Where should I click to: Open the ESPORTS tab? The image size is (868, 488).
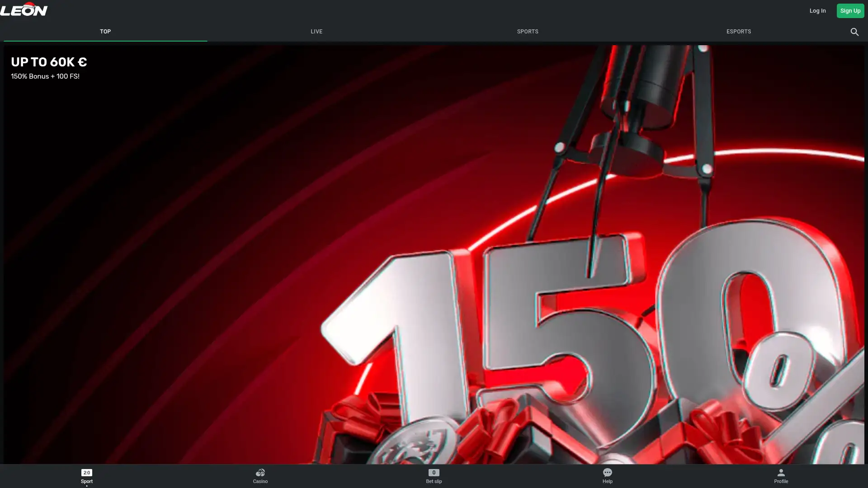pyautogui.click(x=739, y=32)
